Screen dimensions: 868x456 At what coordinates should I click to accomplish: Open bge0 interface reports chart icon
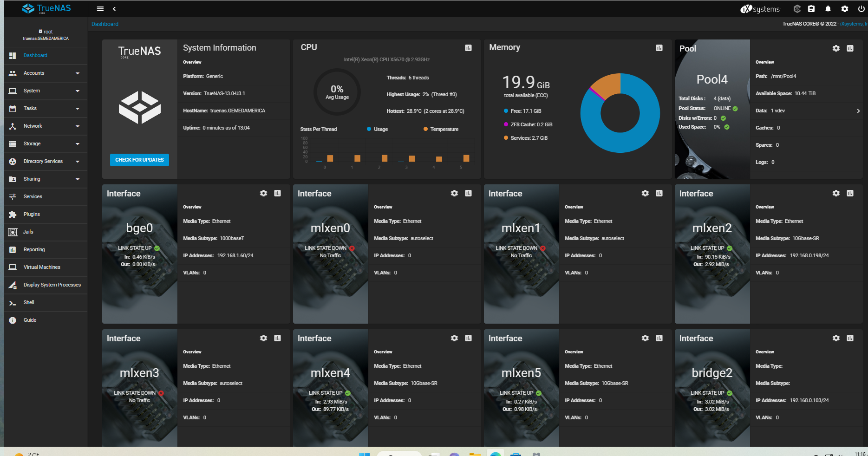pos(277,193)
